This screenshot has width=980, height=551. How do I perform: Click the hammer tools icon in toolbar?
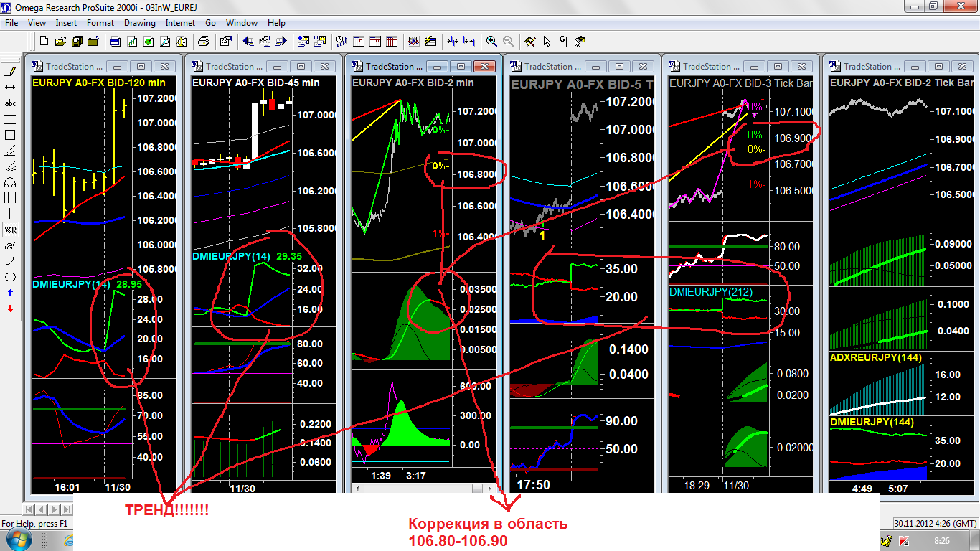pos(530,41)
